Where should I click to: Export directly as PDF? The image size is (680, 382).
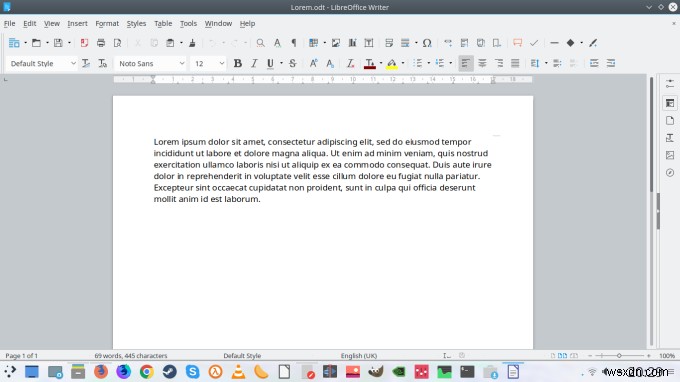click(84, 43)
